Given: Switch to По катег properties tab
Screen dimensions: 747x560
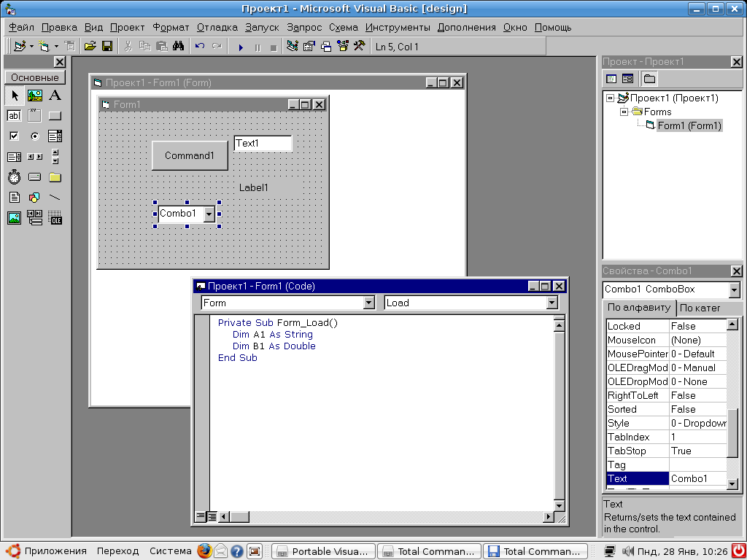Looking at the screenshot, I should pos(700,308).
